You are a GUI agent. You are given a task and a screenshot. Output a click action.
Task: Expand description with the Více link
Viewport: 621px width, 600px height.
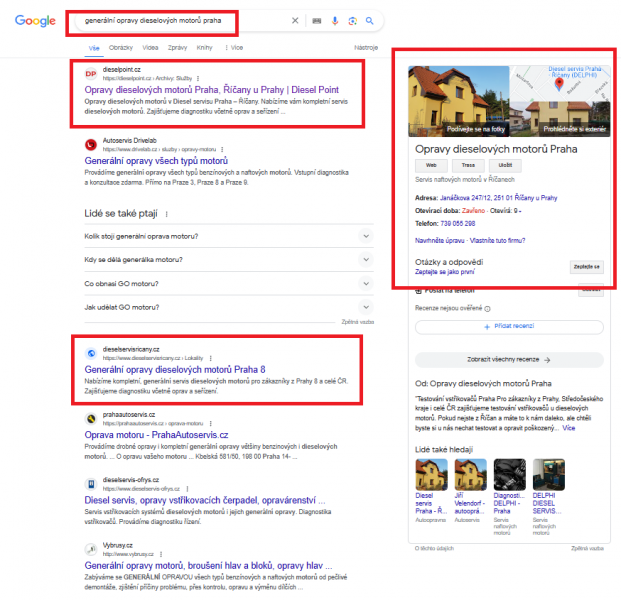coord(569,428)
